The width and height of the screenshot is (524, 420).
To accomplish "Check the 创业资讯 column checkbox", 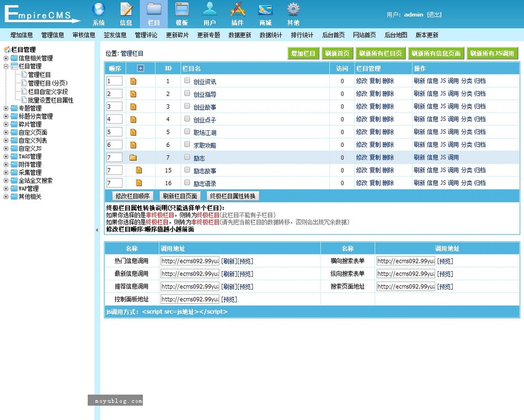I will click(x=187, y=81).
